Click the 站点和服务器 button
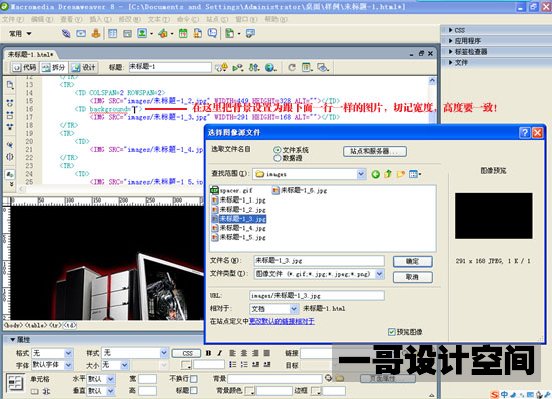The image size is (552, 399). (375, 151)
